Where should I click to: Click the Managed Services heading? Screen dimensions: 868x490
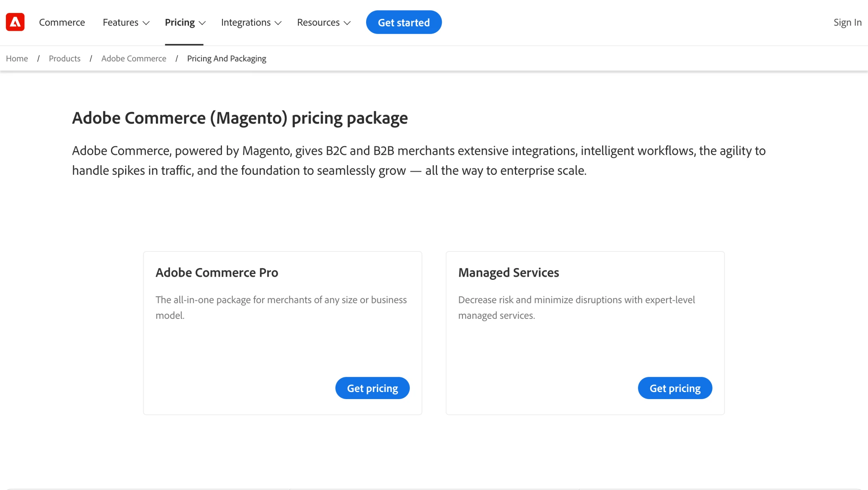pyautogui.click(x=508, y=272)
